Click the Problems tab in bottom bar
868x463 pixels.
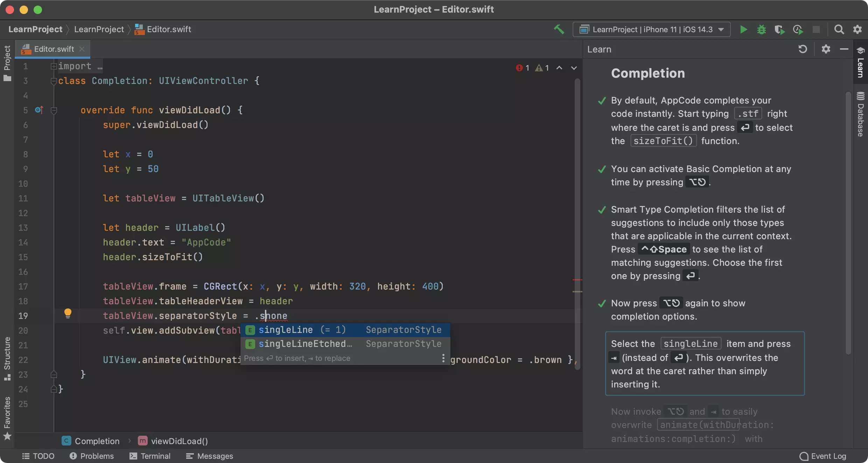pos(97,456)
